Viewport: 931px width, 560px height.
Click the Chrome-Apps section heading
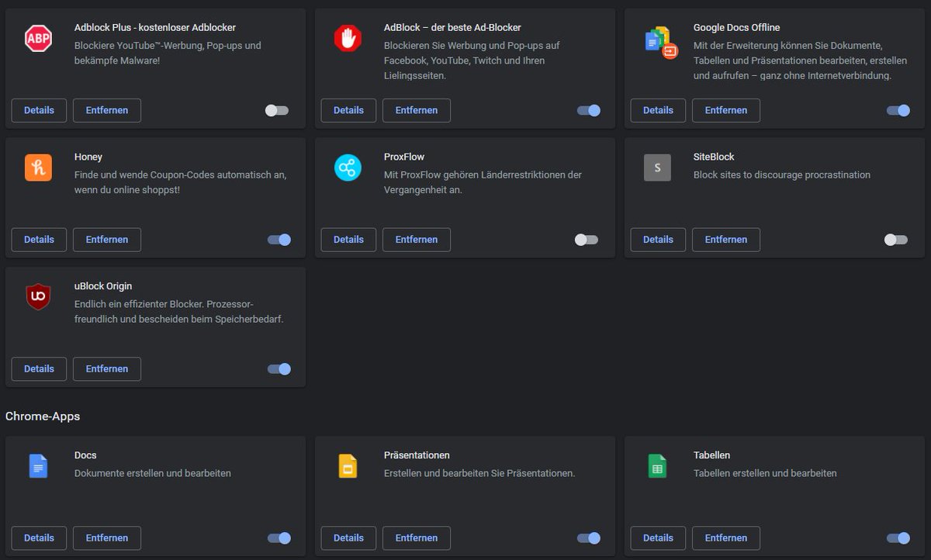click(43, 417)
